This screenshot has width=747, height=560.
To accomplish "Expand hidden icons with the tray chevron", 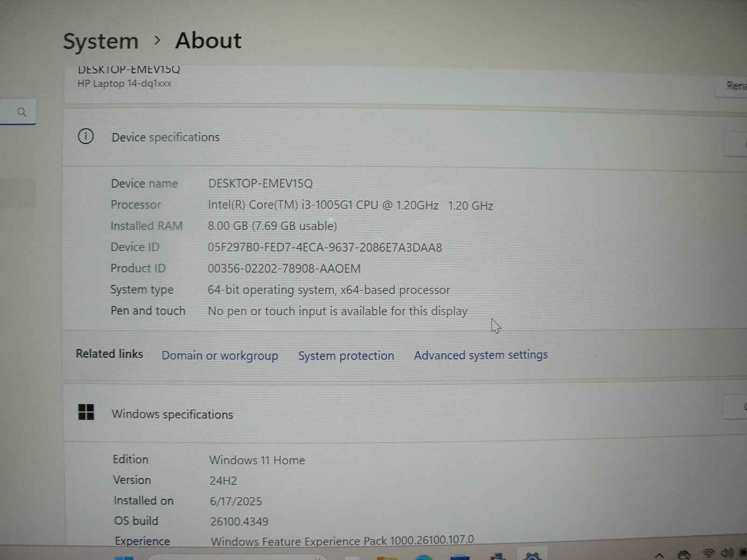I will tap(660, 555).
